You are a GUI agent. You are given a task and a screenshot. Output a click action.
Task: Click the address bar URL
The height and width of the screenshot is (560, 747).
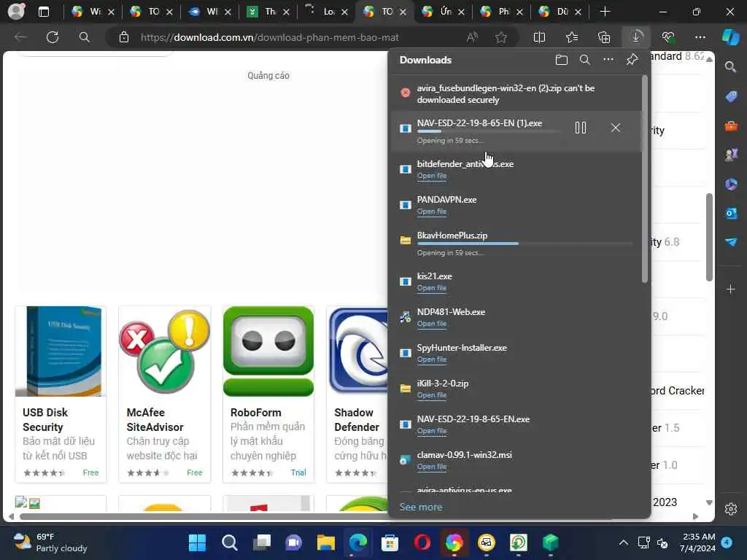pyautogui.click(x=270, y=38)
